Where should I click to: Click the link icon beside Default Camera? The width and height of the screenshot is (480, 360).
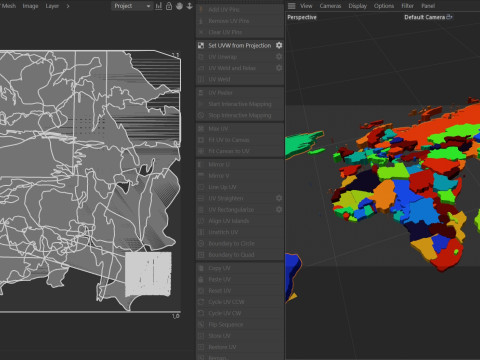[449, 17]
